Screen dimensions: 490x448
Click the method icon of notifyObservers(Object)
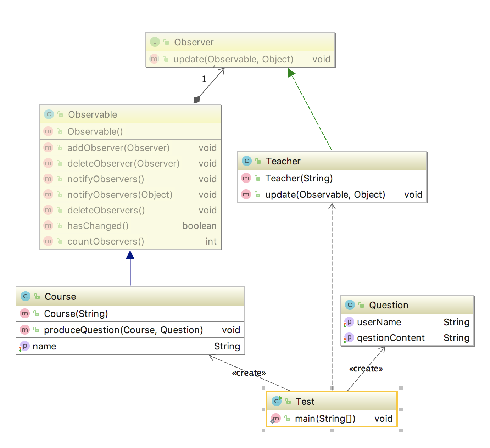[48, 194]
